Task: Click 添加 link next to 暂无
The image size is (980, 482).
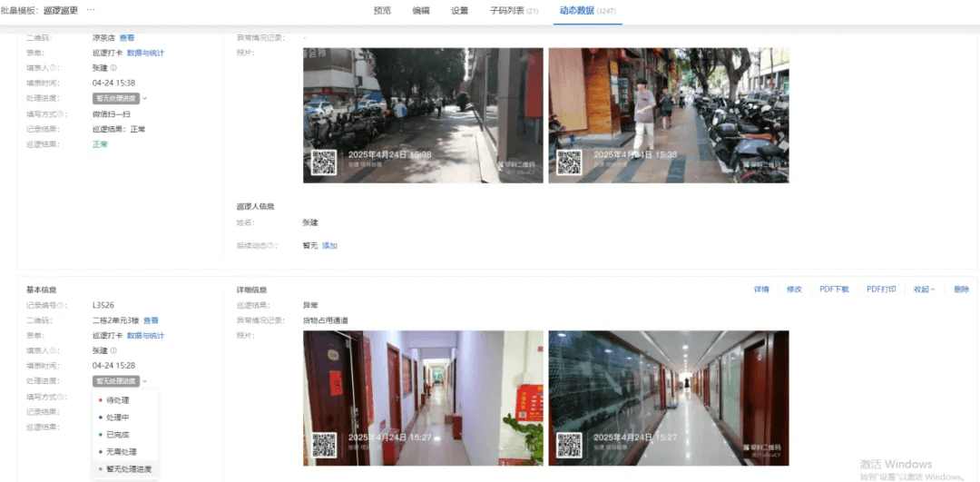Action: pos(329,245)
